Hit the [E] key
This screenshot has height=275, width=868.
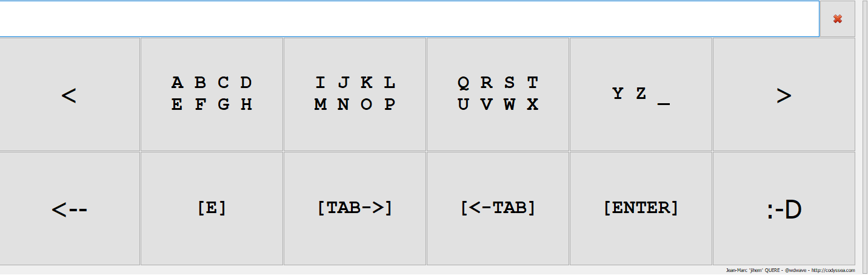point(212,208)
